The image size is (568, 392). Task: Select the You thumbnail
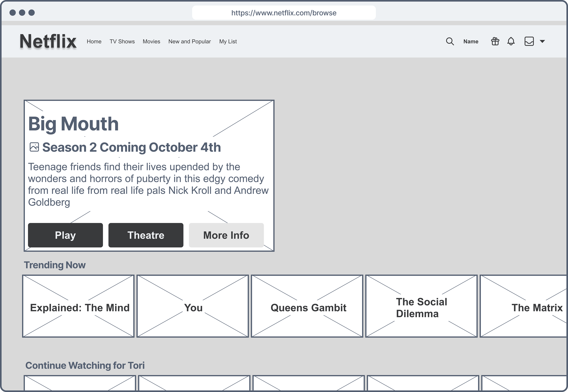pyautogui.click(x=193, y=306)
